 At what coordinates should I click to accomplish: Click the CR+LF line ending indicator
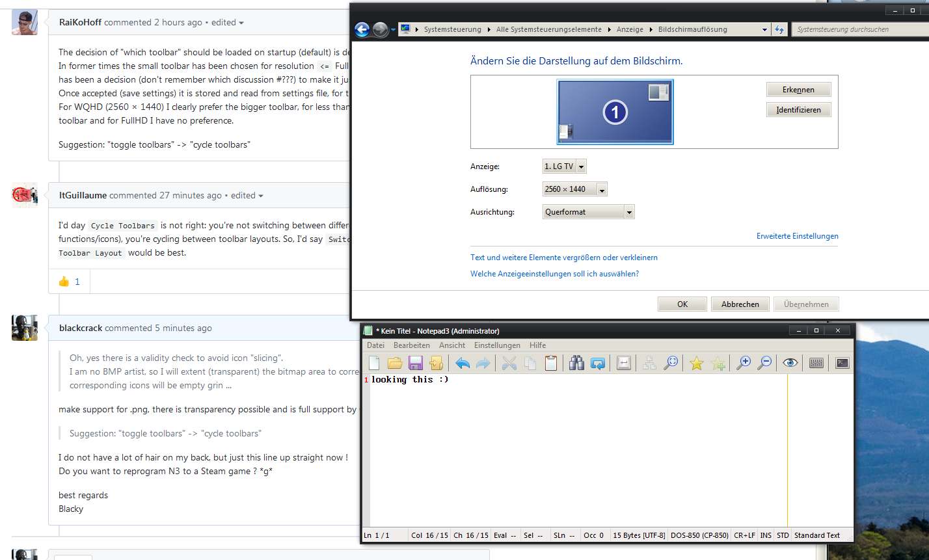tap(744, 535)
